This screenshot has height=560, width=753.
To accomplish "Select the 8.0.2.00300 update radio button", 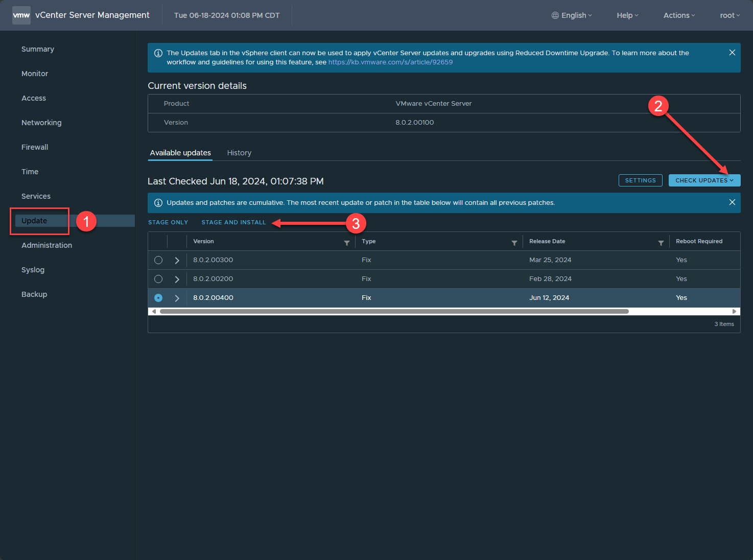I will coord(158,260).
